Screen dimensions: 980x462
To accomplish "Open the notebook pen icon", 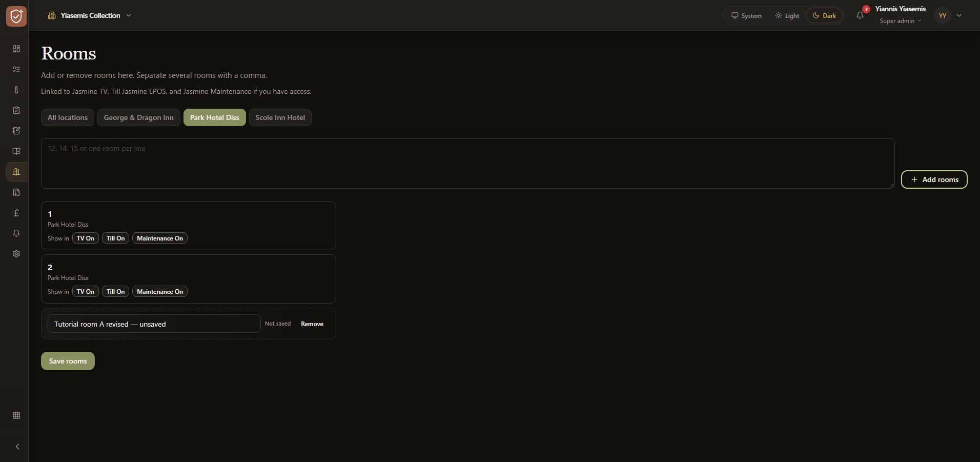I will (x=16, y=131).
